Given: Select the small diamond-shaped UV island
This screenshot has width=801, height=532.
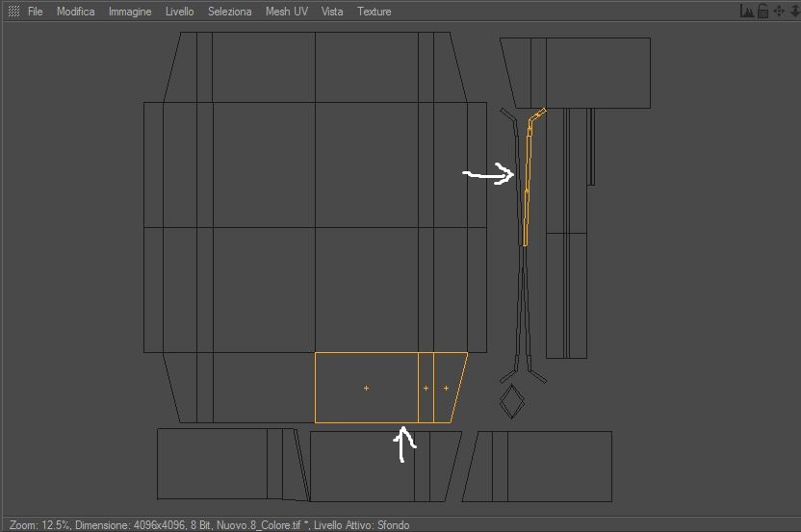Looking at the screenshot, I should [512, 402].
